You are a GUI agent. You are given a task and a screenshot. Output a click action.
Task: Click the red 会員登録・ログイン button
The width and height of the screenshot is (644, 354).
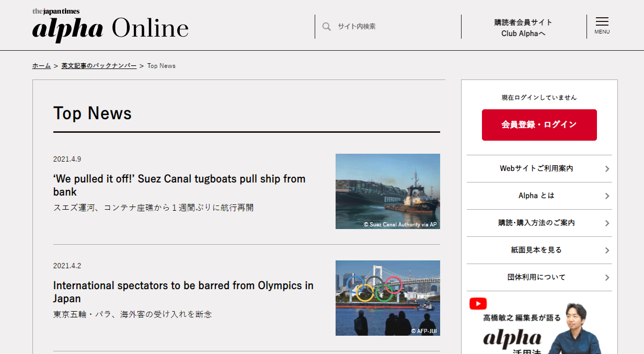539,125
